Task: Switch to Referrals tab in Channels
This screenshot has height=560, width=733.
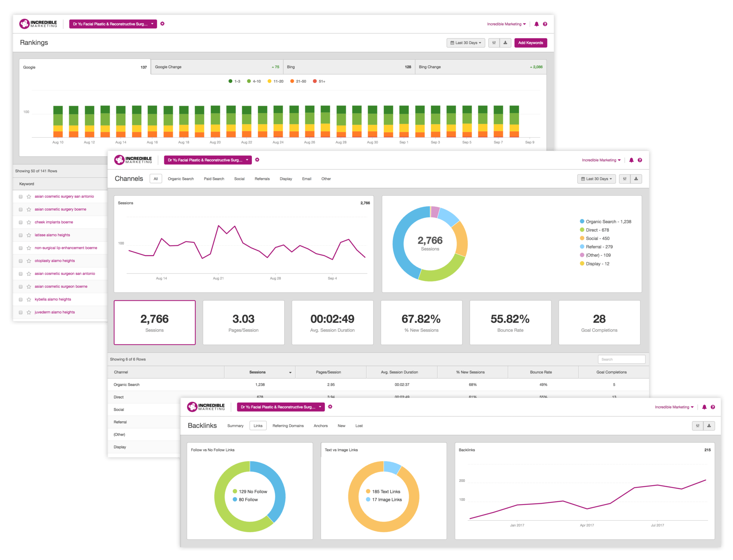Action: pyautogui.click(x=262, y=179)
